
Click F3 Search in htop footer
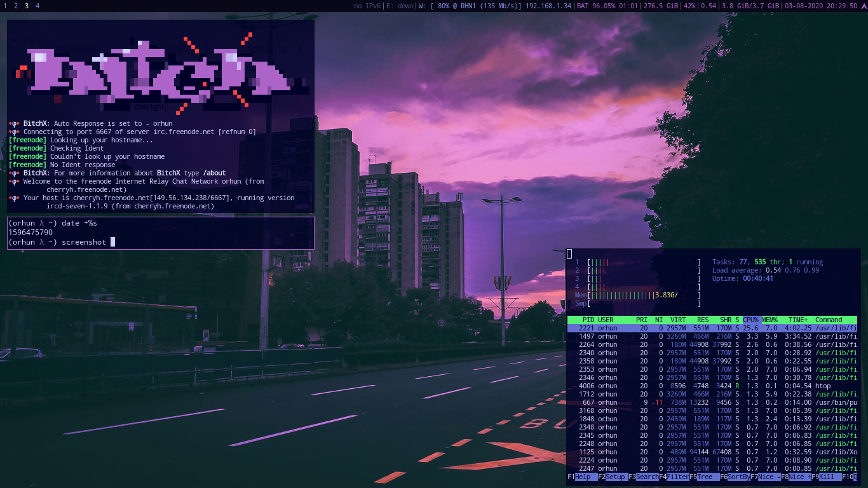point(643,477)
